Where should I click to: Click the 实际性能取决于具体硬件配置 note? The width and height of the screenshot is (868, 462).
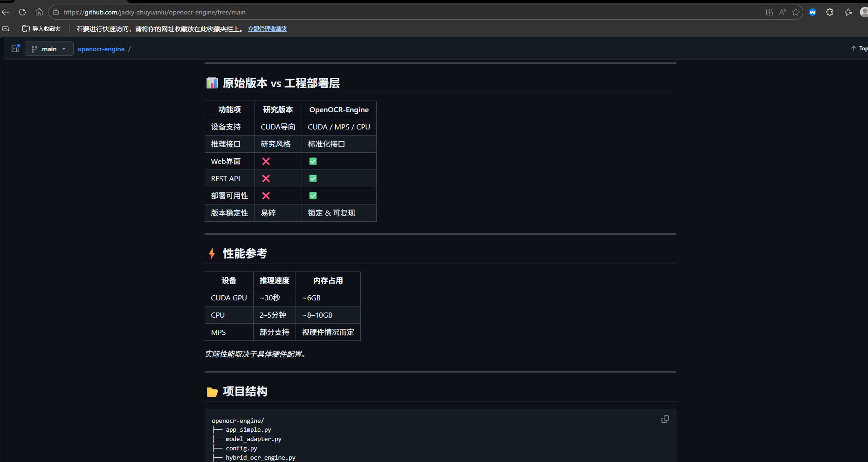click(255, 354)
